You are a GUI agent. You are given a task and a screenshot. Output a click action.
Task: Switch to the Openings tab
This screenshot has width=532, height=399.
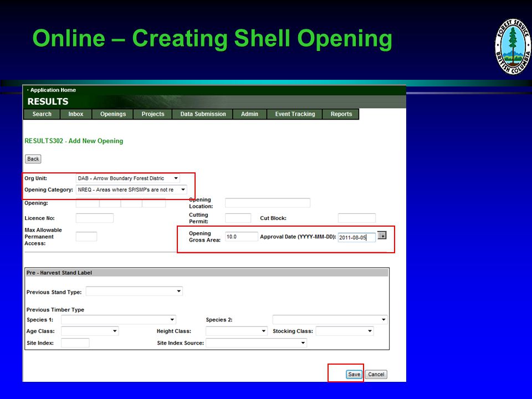coord(113,114)
